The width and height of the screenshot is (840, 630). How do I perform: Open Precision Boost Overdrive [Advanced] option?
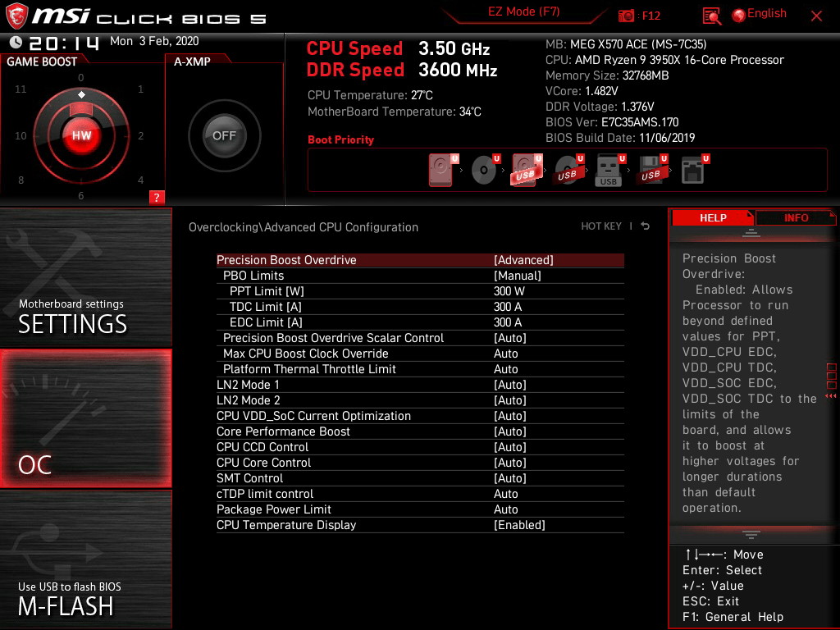(420, 260)
